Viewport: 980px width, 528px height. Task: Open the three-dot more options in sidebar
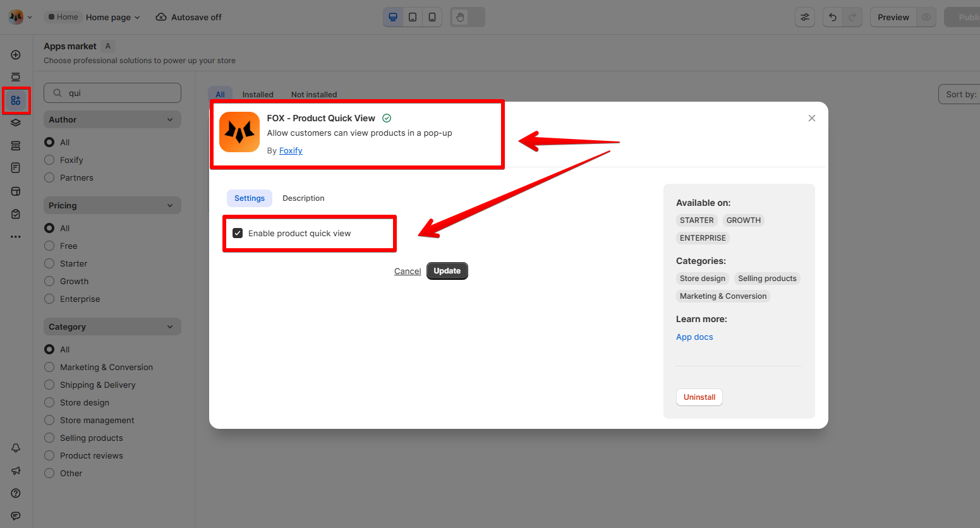16,237
